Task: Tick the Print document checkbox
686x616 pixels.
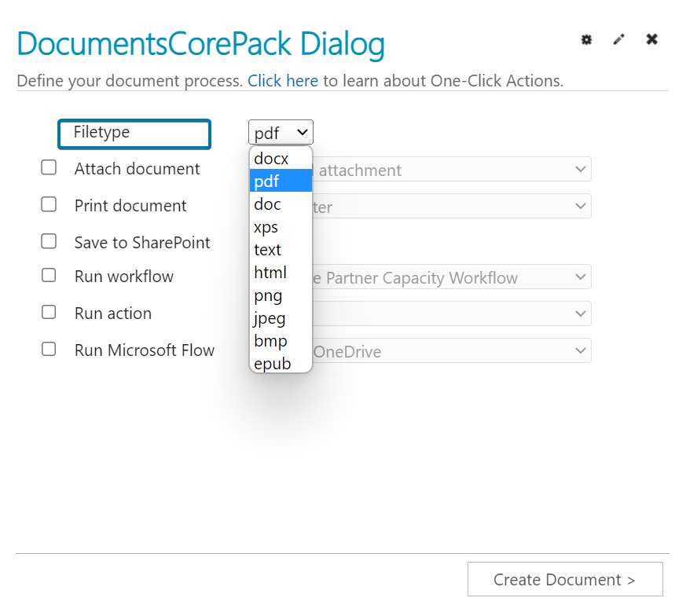Action: point(49,204)
